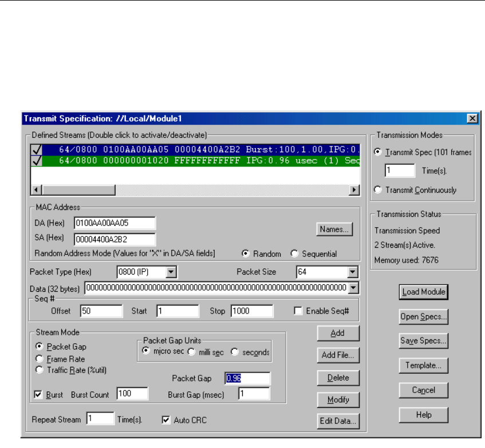The width and height of the screenshot is (485, 448).
Task: Click the Packet Gap value field
Action: 247,379
